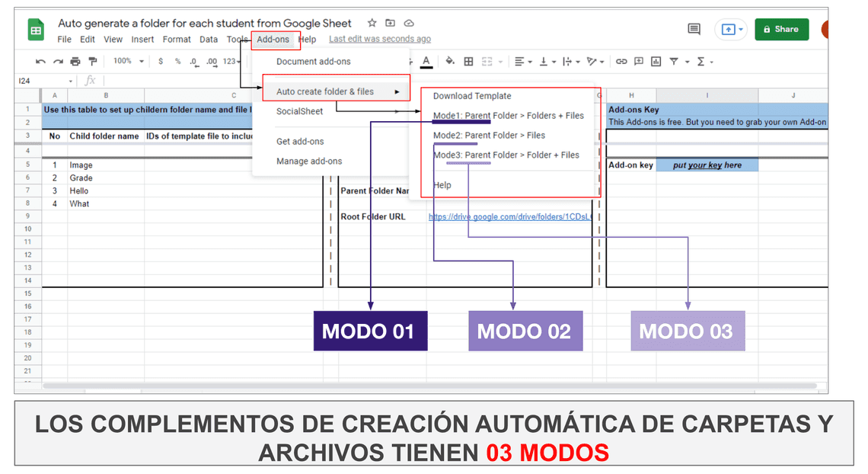Open the borders grid tool
868x474 pixels.
point(468,62)
